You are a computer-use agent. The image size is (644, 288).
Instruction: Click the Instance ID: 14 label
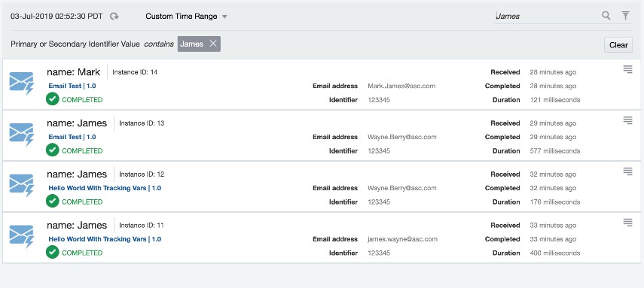point(135,72)
